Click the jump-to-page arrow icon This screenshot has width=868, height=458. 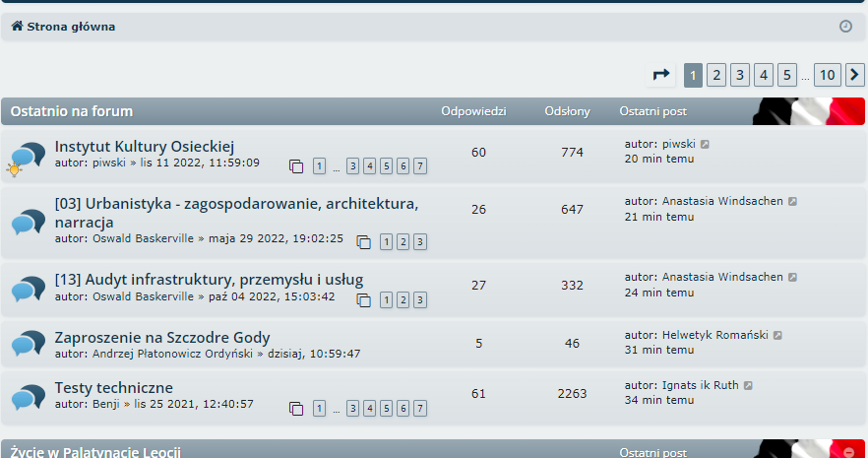coord(661,75)
